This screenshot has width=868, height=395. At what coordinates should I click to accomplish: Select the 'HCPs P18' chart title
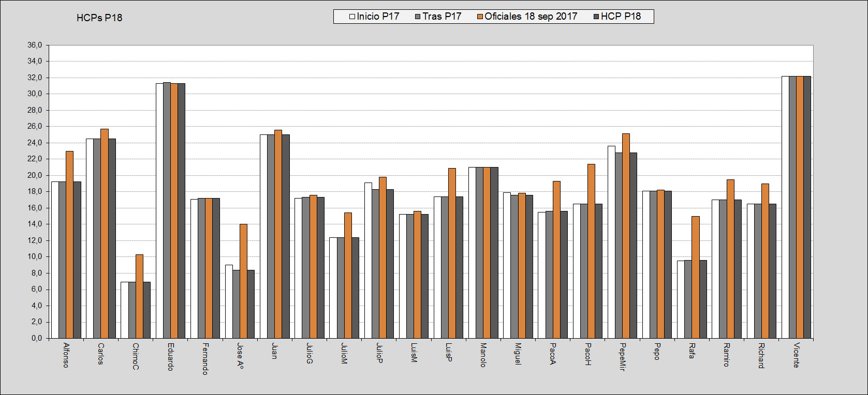coord(99,18)
